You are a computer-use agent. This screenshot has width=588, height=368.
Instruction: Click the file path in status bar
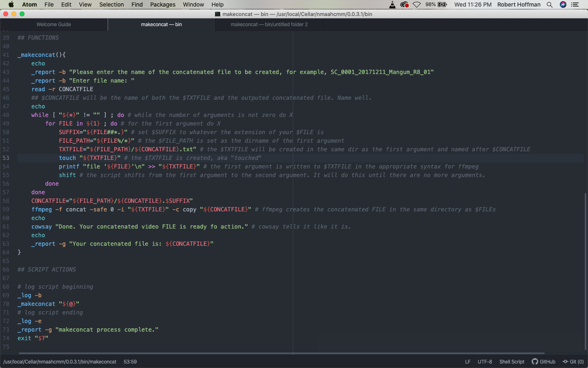pyautogui.click(x=60, y=362)
